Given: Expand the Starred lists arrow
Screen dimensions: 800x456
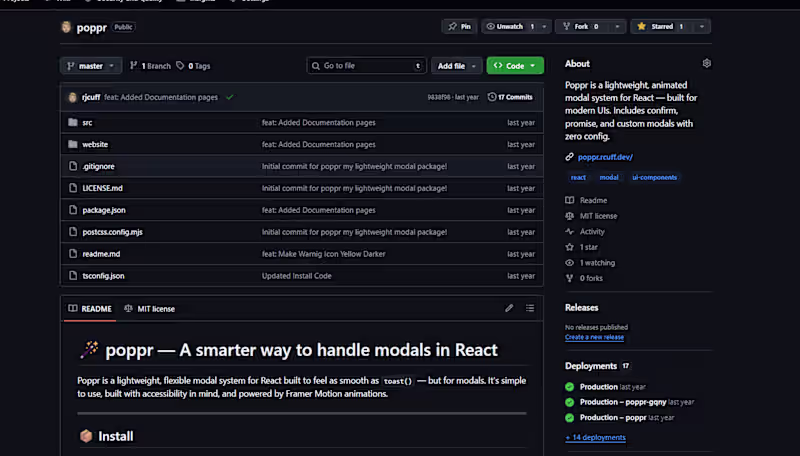Looking at the screenshot, I should click(702, 27).
